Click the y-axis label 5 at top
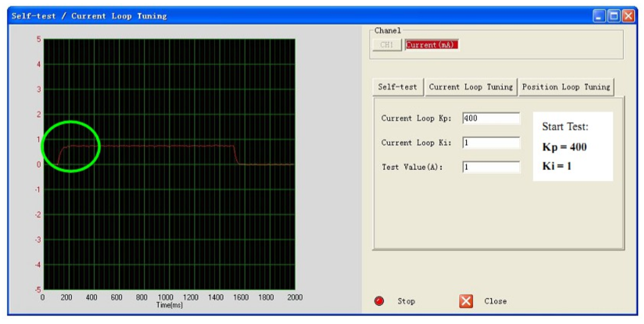 tap(39, 39)
